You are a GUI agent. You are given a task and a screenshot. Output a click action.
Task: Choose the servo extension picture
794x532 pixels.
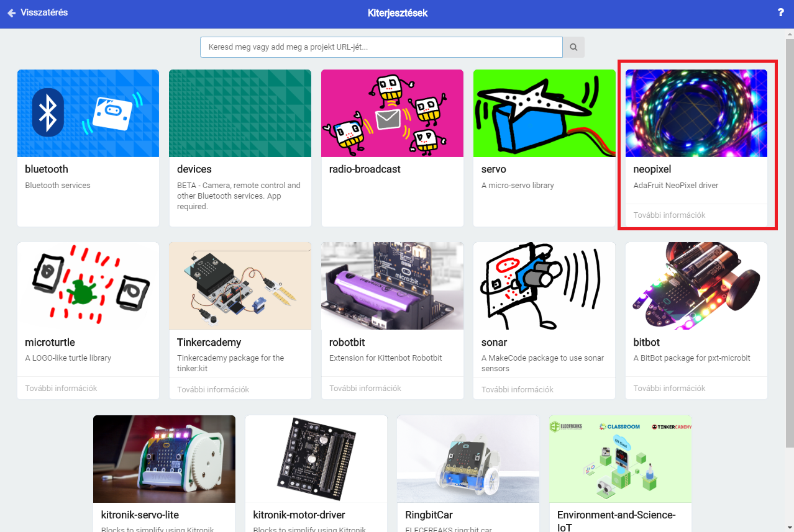[544, 113]
